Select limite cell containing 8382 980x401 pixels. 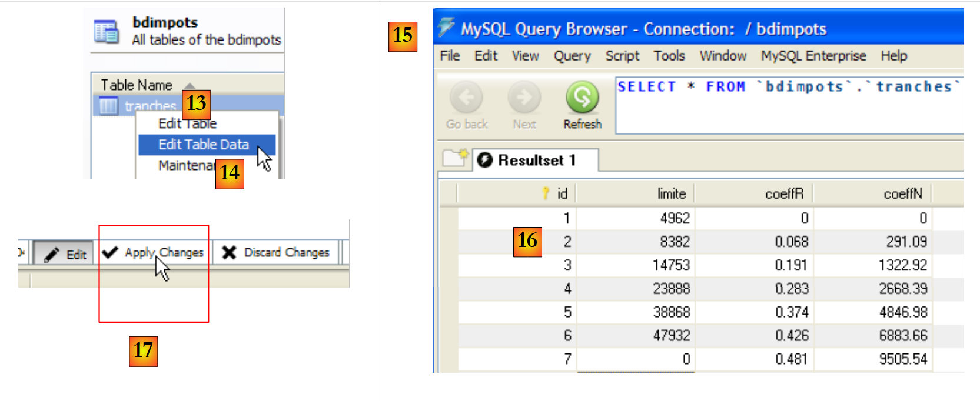(x=636, y=242)
